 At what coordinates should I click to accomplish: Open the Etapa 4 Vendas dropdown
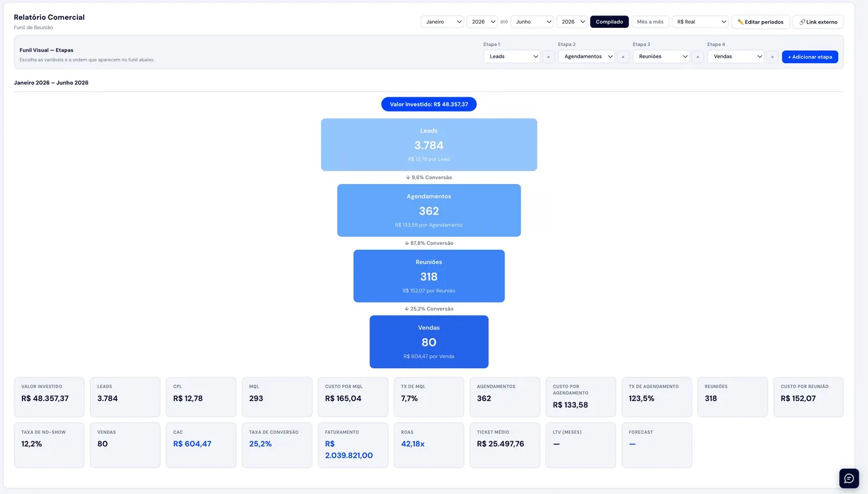[735, 56]
